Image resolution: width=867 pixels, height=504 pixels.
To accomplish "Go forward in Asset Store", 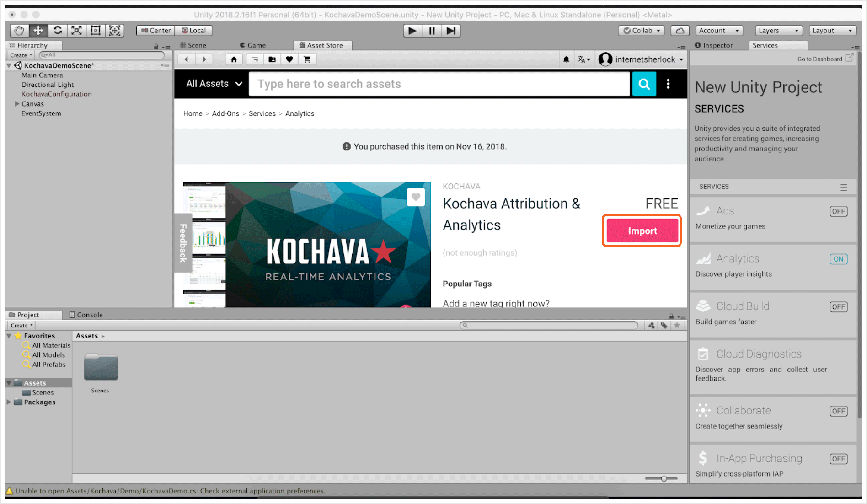I will pos(204,59).
